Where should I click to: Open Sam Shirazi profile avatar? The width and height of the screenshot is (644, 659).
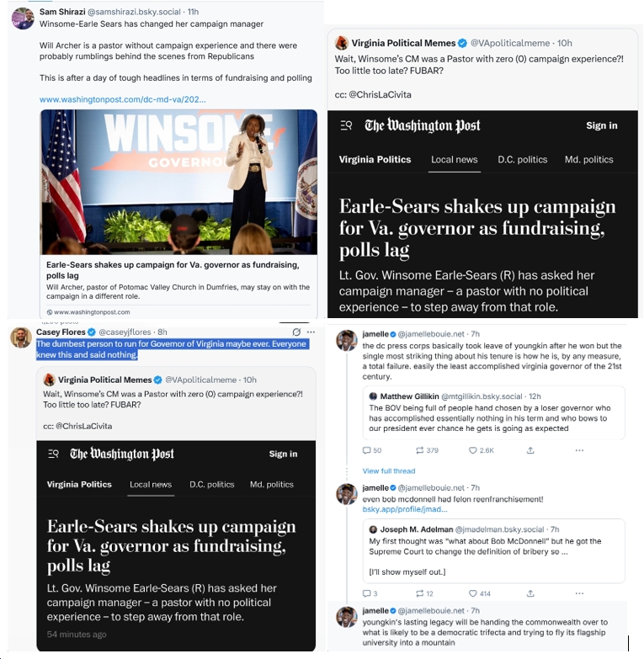23,19
